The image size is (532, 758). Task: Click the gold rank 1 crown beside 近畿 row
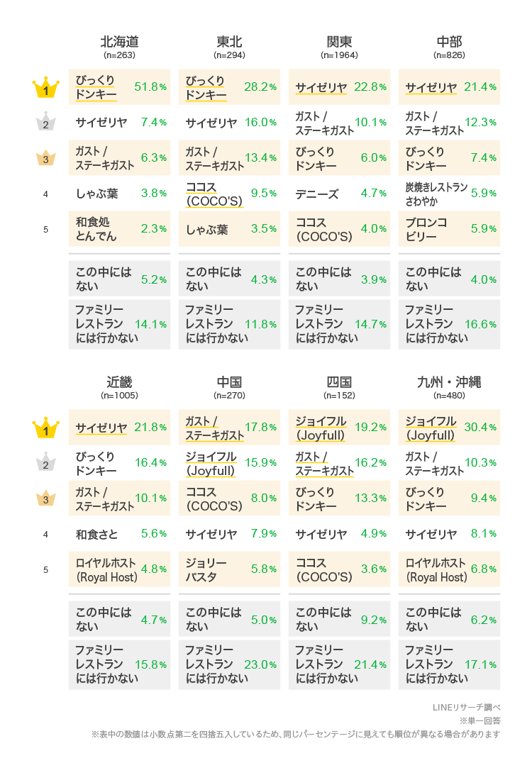pos(45,428)
